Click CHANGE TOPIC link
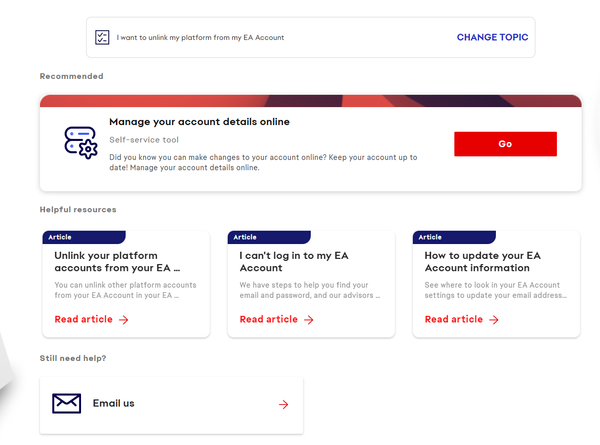This screenshot has width=600, height=445. (492, 37)
